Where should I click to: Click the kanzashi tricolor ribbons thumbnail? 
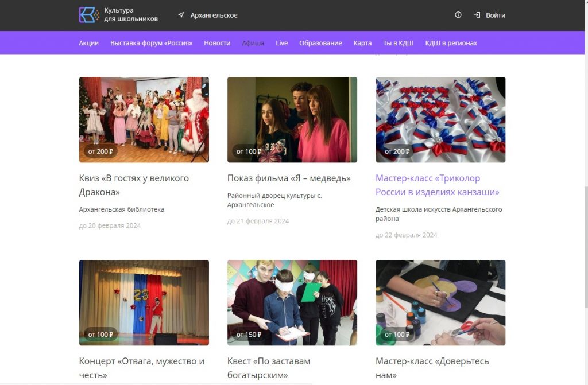440,119
